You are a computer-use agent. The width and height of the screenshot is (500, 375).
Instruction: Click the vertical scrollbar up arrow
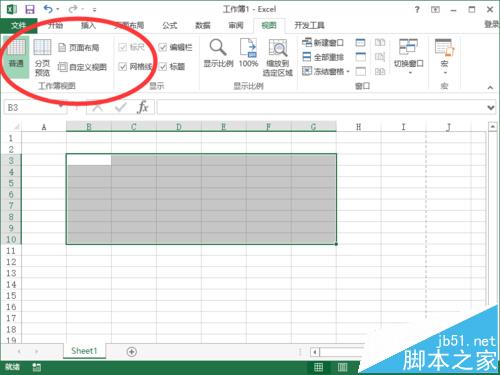coord(492,127)
